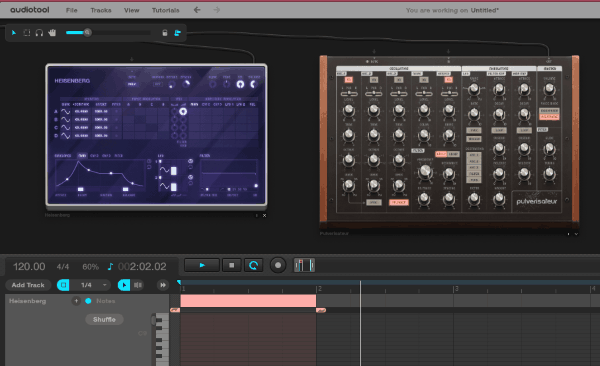
Task: Open the 1/4 grid size dropdown
Action: (91, 285)
